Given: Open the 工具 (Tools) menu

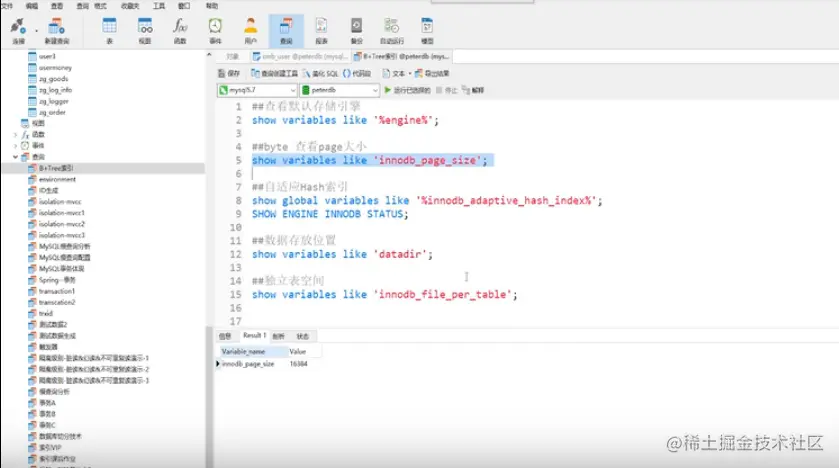Looking at the screenshot, I should 159,6.
